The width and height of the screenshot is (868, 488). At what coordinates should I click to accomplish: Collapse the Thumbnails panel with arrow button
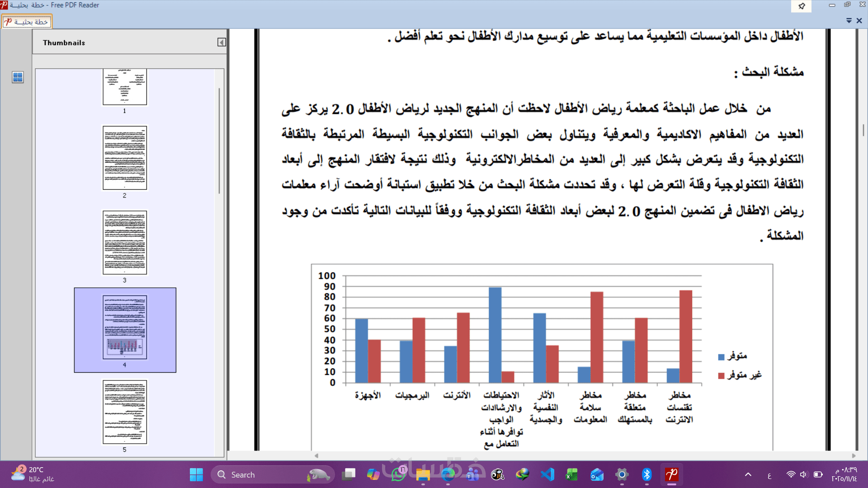[221, 42]
